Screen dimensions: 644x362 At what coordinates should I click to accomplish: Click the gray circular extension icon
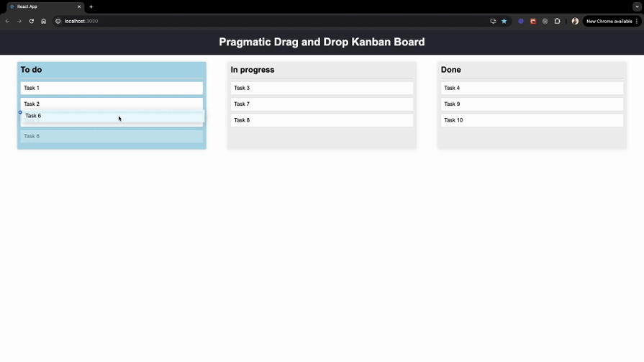coord(545,21)
